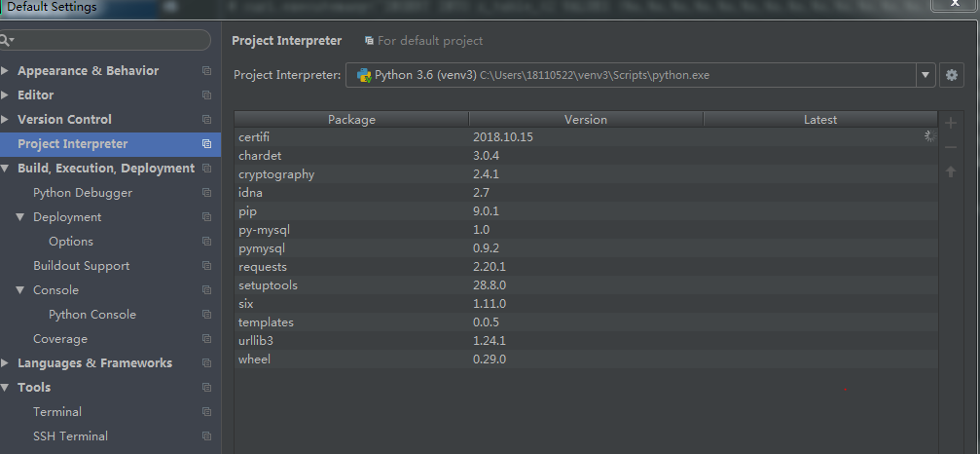Click version 2.20.1 of requests
This screenshot has width=980, height=454.
[490, 266]
